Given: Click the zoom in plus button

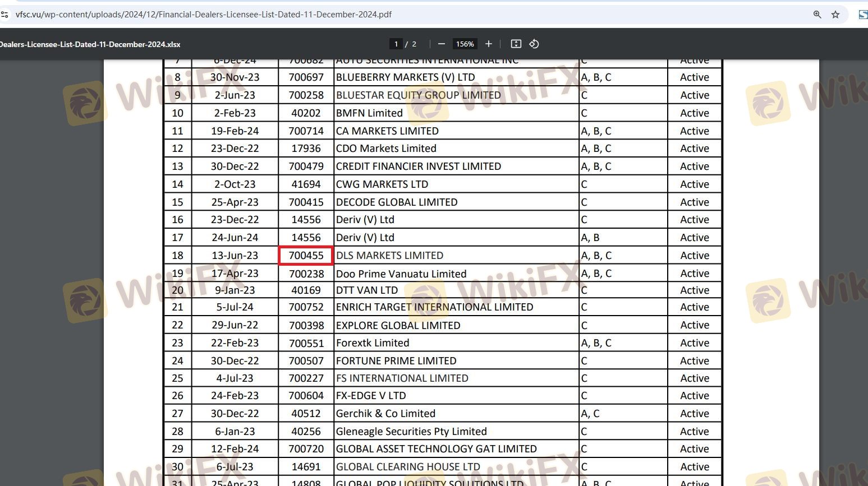Looking at the screenshot, I should (489, 44).
